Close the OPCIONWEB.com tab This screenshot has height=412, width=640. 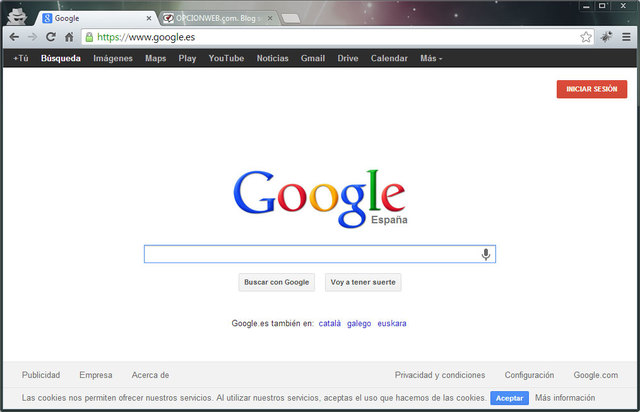(x=270, y=18)
